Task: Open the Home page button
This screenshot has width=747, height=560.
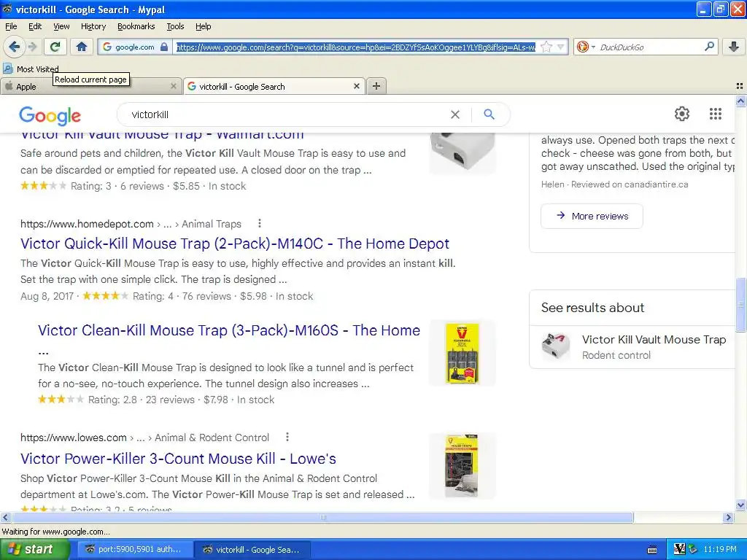Action: [x=82, y=47]
